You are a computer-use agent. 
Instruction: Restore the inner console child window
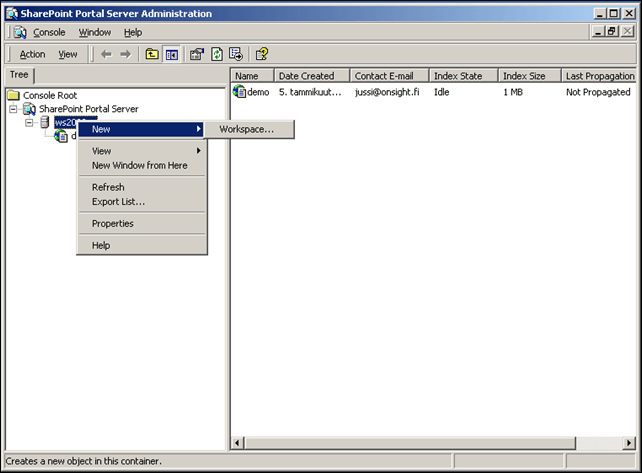point(613,31)
